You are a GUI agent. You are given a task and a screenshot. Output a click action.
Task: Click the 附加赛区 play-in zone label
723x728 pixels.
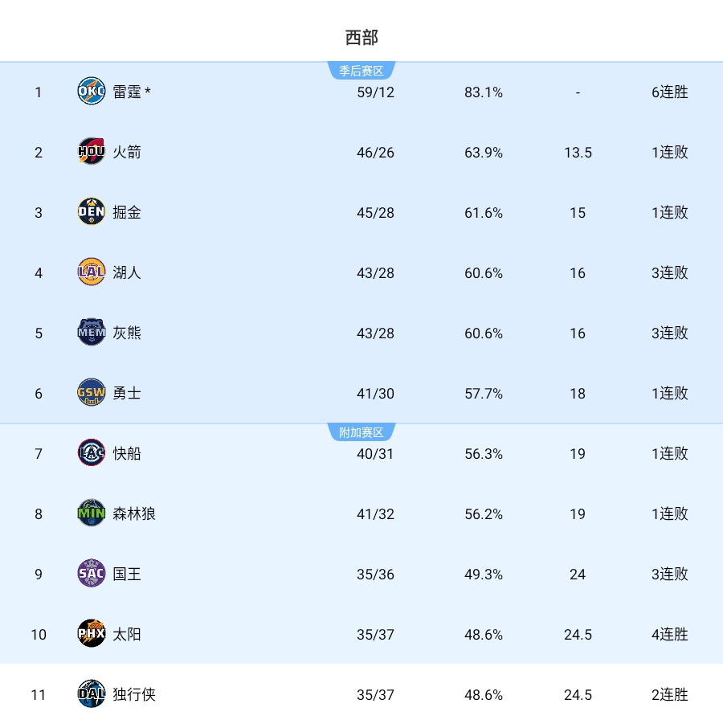(x=361, y=433)
